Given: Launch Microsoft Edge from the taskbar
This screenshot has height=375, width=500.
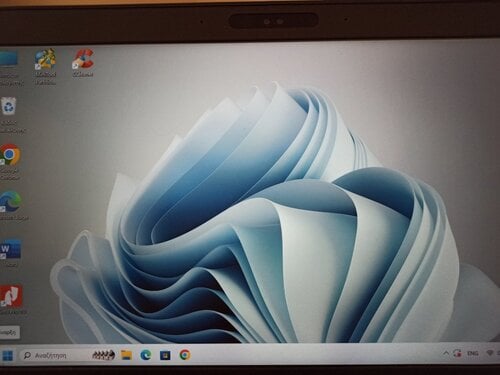Looking at the screenshot, I should tap(145, 355).
